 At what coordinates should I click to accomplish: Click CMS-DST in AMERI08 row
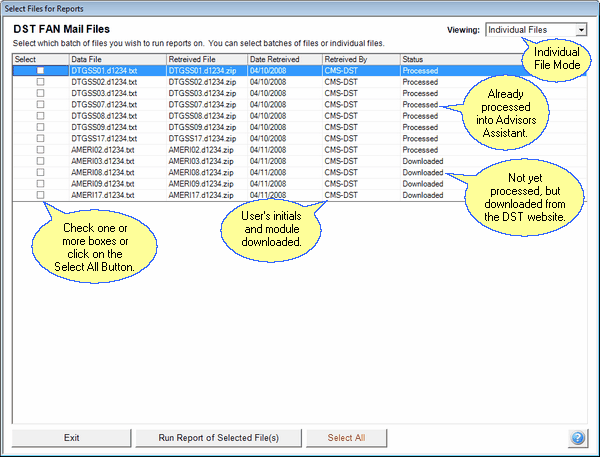[x=341, y=172]
